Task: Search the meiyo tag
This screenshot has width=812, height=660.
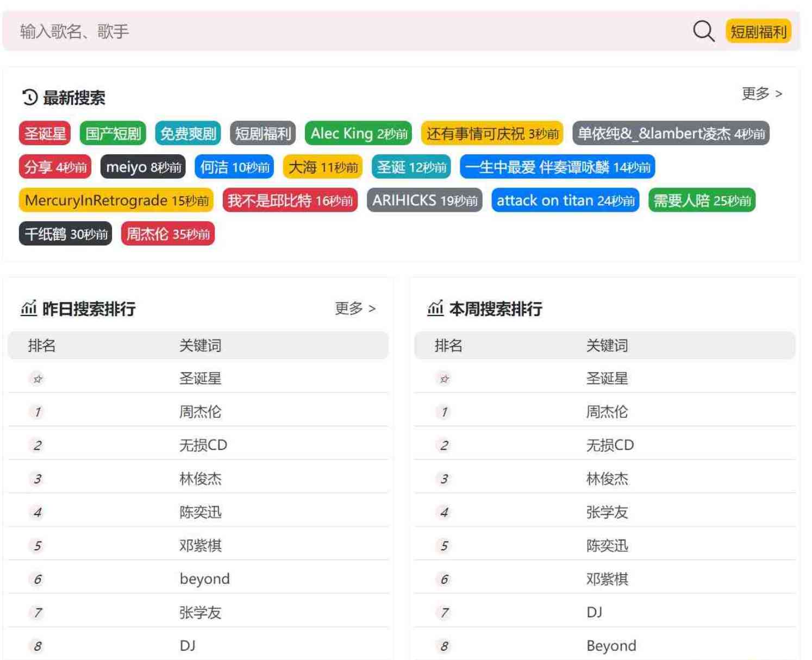Action: [143, 167]
